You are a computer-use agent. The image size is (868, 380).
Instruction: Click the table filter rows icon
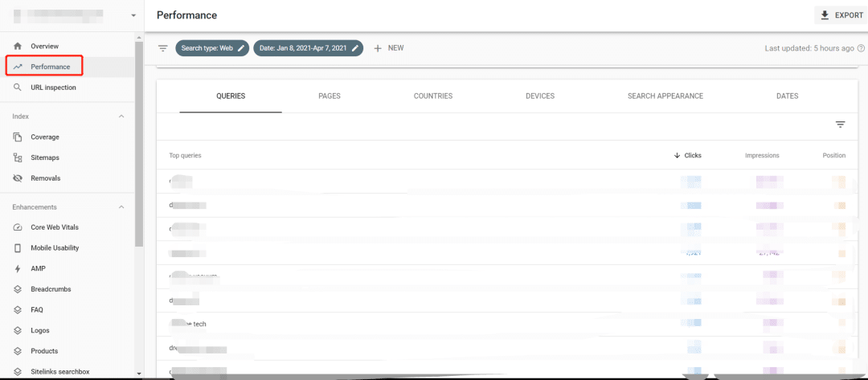[x=840, y=125]
